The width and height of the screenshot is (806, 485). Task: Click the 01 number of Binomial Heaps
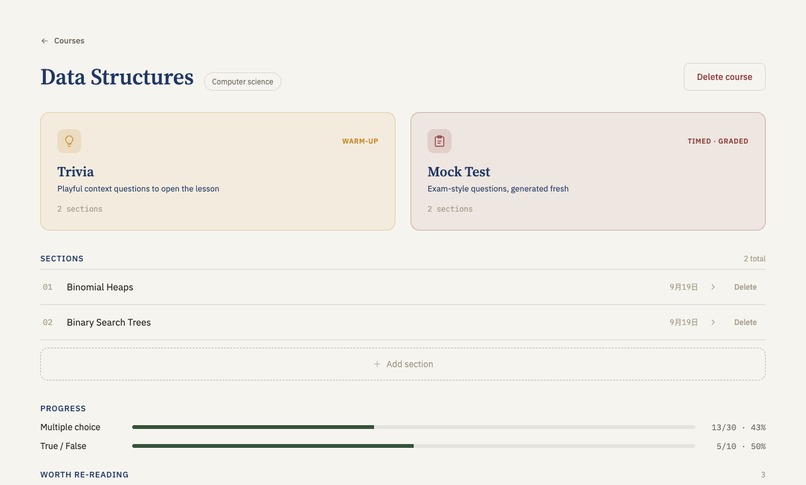tap(47, 287)
